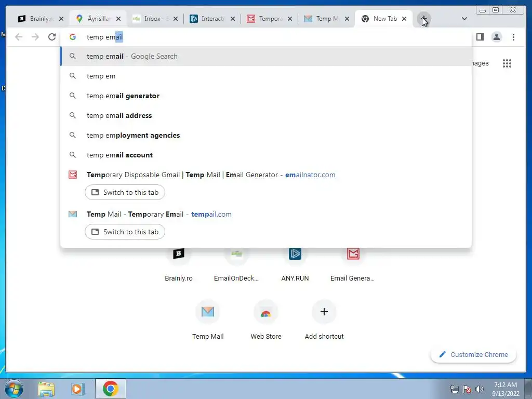This screenshot has width=532, height=399.
Task: Launch Media Player from the taskbar
Action: (77, 389)
